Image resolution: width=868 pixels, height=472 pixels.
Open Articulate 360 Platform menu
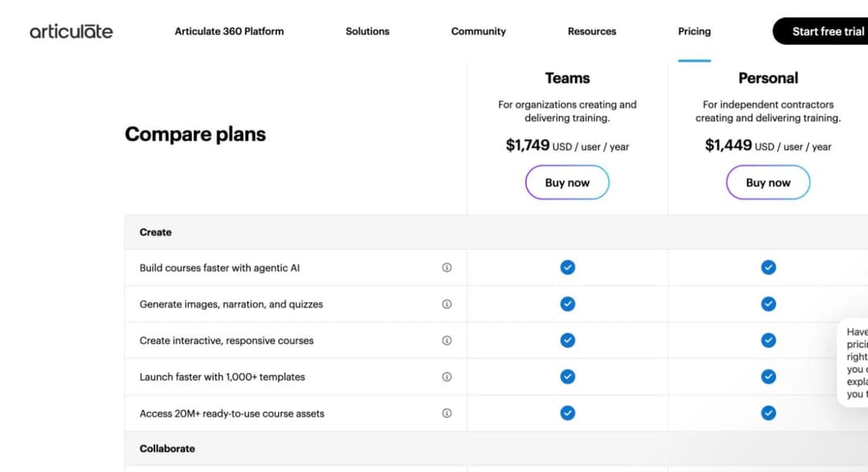[x=229, y=31]
